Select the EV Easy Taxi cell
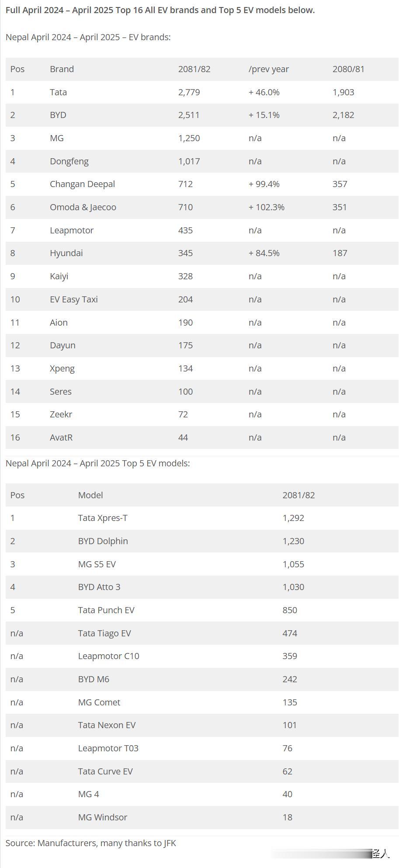Image resolution: width=399 pixels, height=868 pixels. tap(74, 299)
